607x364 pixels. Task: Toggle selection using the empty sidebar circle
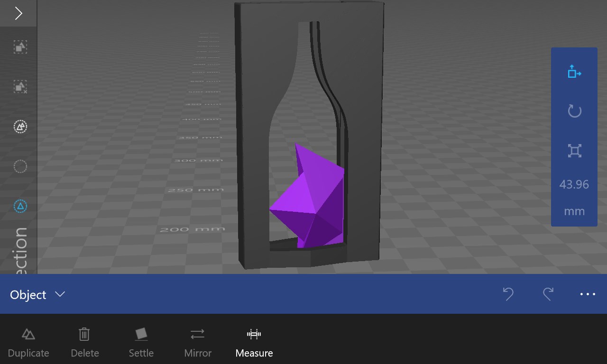(x=19, y=166)
